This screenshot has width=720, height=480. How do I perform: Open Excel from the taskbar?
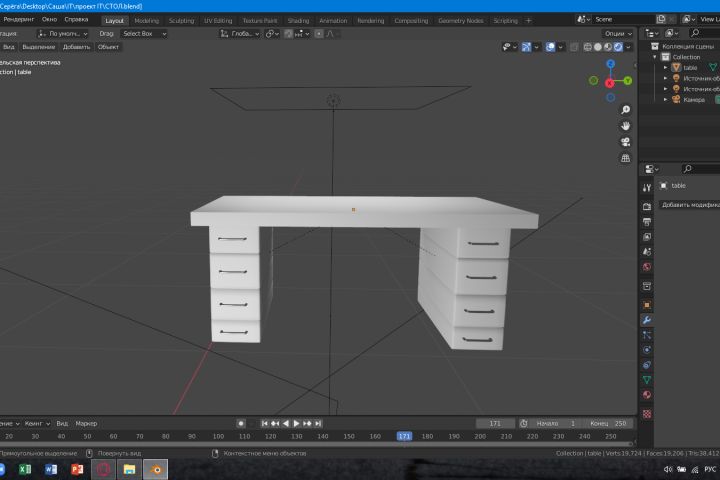point(25,469)
